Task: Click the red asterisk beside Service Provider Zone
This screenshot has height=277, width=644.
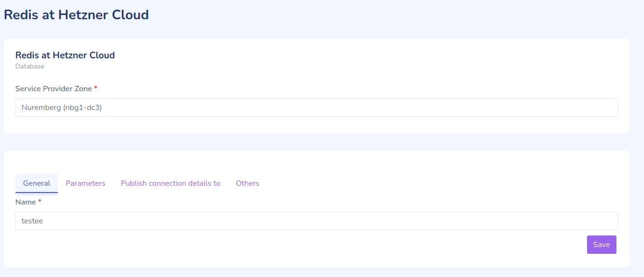Action: (x=96, y=88)
